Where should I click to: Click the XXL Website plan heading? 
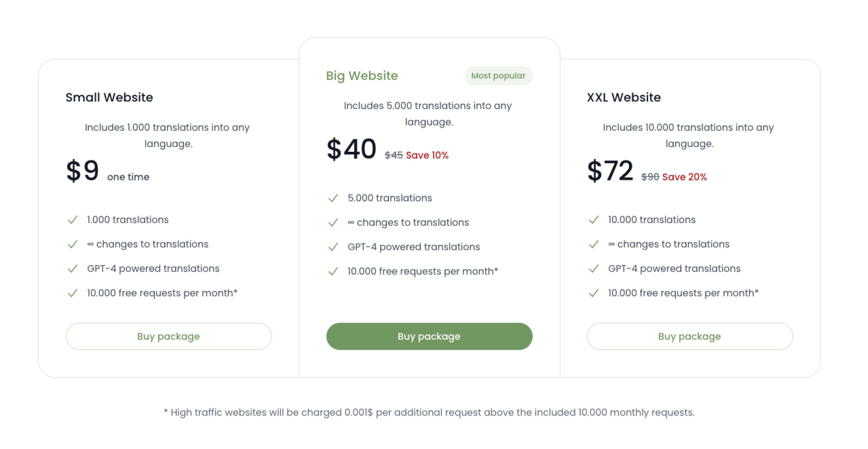pyautogui.click(x=624, y=97)
